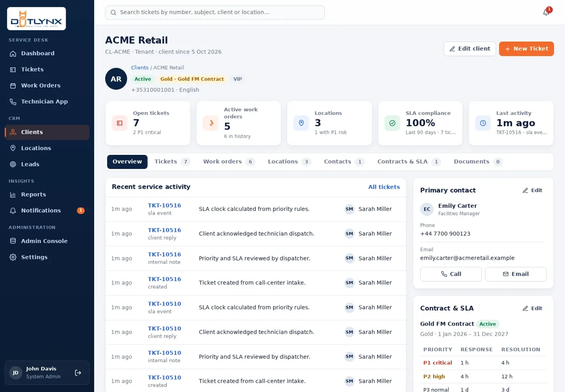Image resolution: width=565 pixels, height=392 pixels.
Task: Open TKT-10516 in the created row
Action: pos(164,279)
